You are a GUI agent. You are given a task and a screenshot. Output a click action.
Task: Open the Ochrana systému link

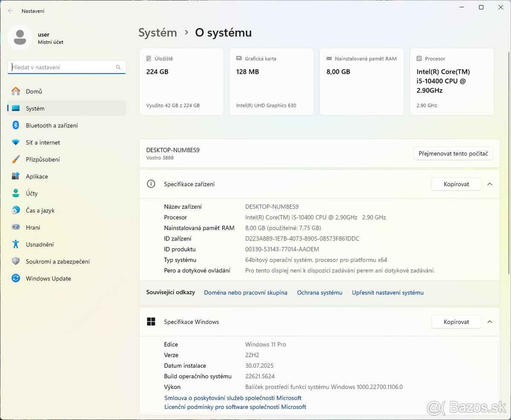coord(319,293)
